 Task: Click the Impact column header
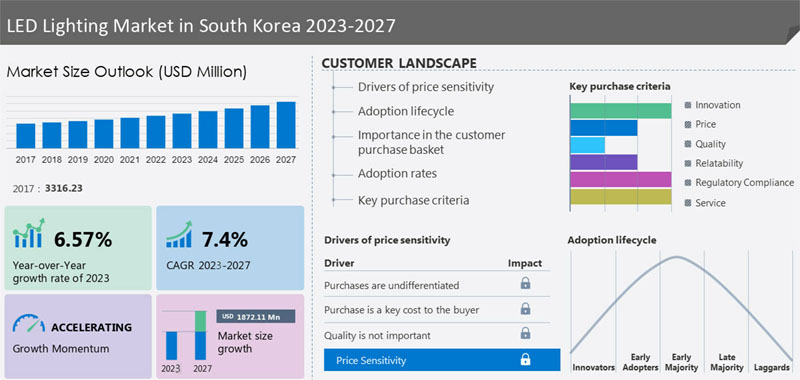click(x=524, y=263)
